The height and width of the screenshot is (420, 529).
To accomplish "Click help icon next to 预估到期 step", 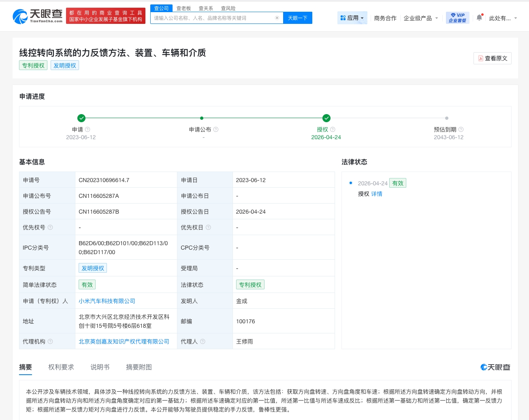I will click(x=461, y=129).
